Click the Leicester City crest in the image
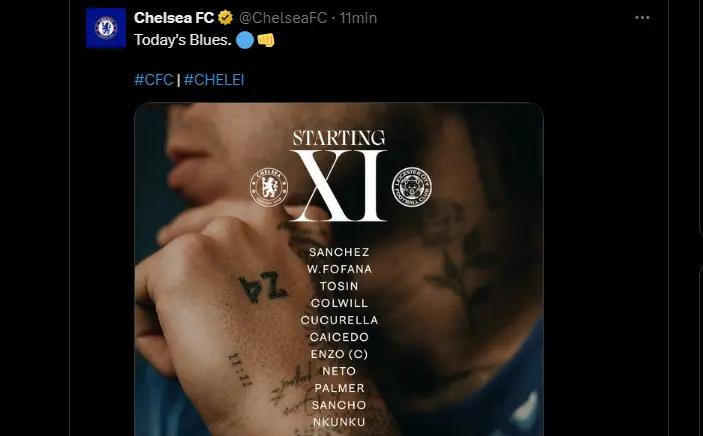The height and width of the screenshot is (436, 703). (x=411, y=187)
